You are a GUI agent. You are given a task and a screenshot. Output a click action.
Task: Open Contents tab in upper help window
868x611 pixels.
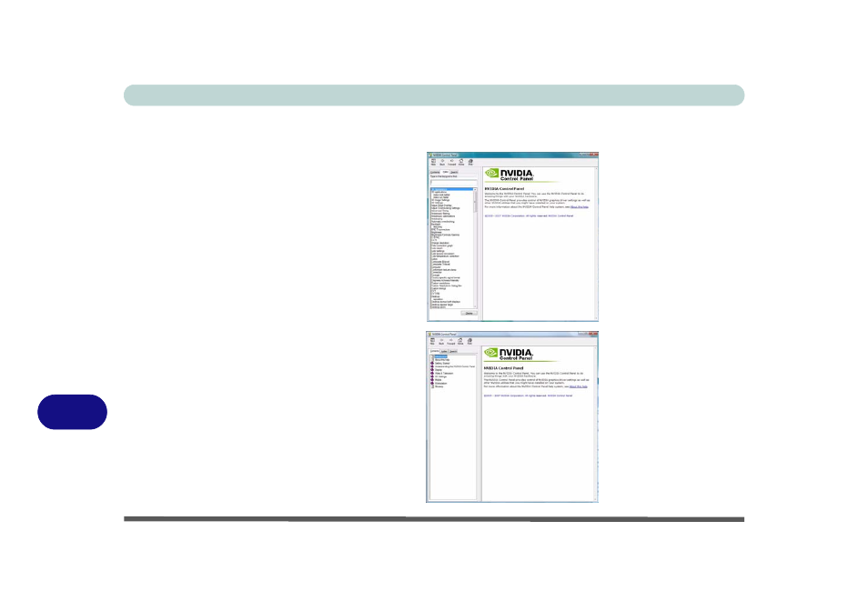coord(435,172)
